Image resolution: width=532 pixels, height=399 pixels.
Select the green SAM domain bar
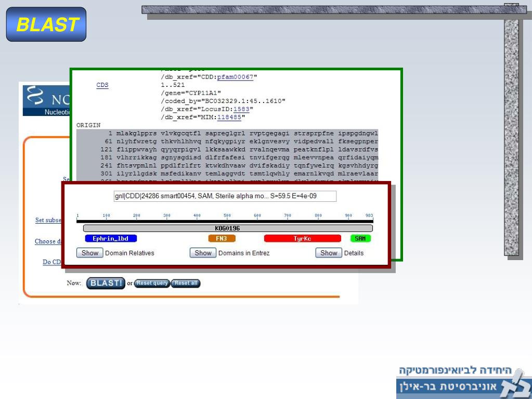click(x=360, y=239)
